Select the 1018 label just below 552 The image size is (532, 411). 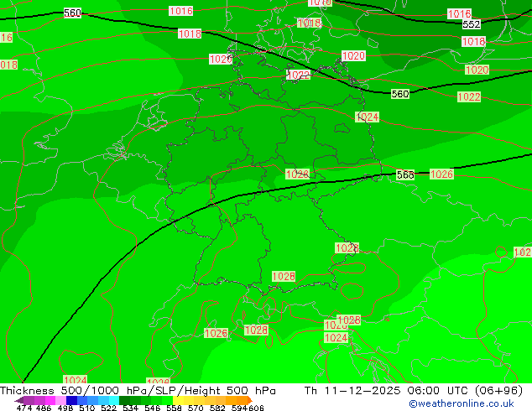pos(473,42)
